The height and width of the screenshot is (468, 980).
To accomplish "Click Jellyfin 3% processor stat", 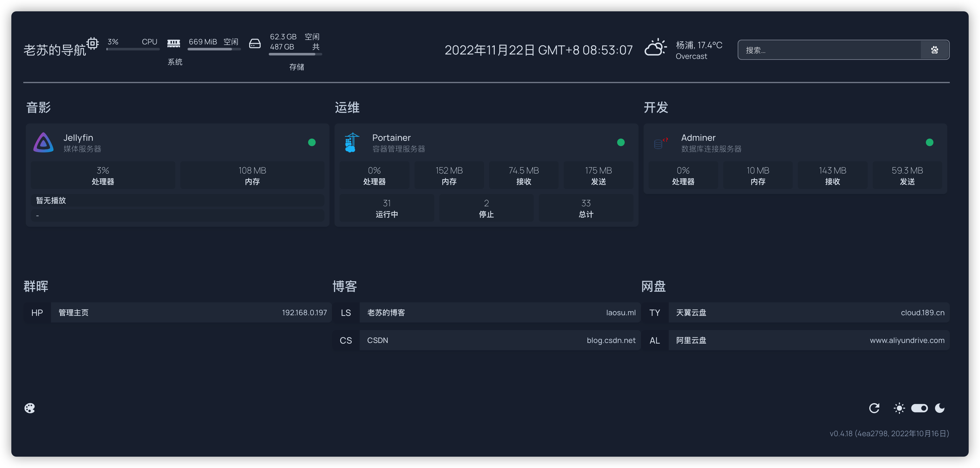I will 103,175.
